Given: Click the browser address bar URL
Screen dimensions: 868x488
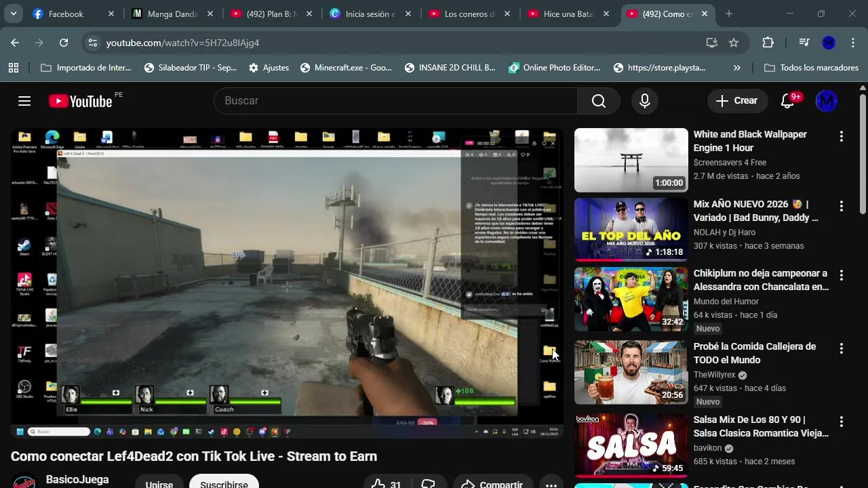Looking at the screenshot, I should (183, 43).
